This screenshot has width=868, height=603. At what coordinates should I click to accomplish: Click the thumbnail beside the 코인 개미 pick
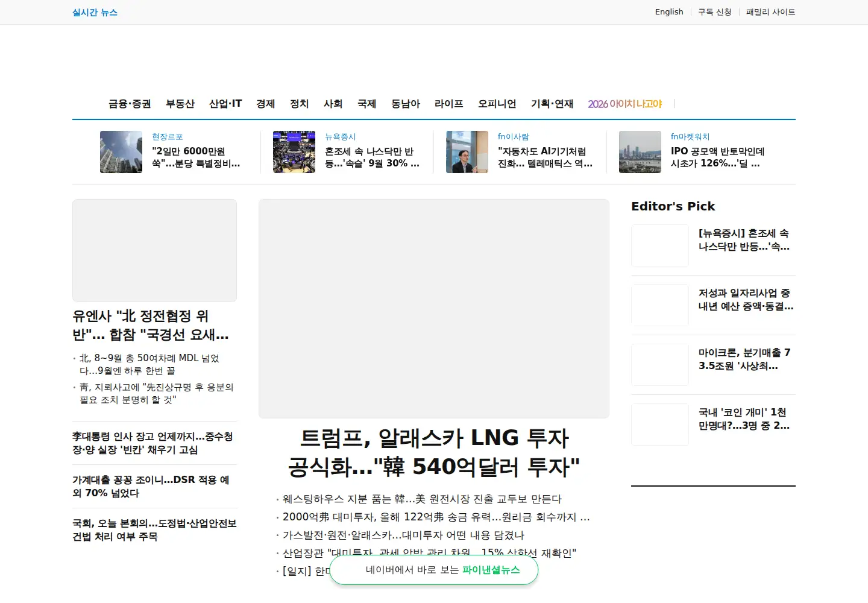(660, 425)
